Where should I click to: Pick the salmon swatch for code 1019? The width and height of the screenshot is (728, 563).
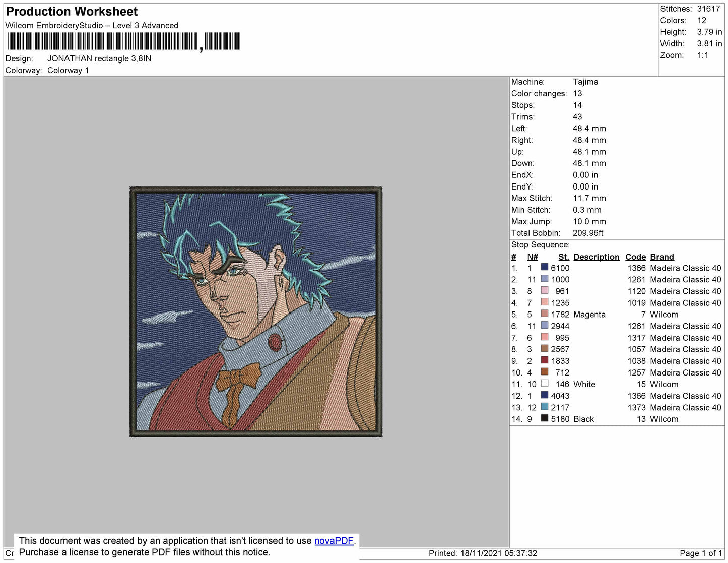(x=545, y=302)
